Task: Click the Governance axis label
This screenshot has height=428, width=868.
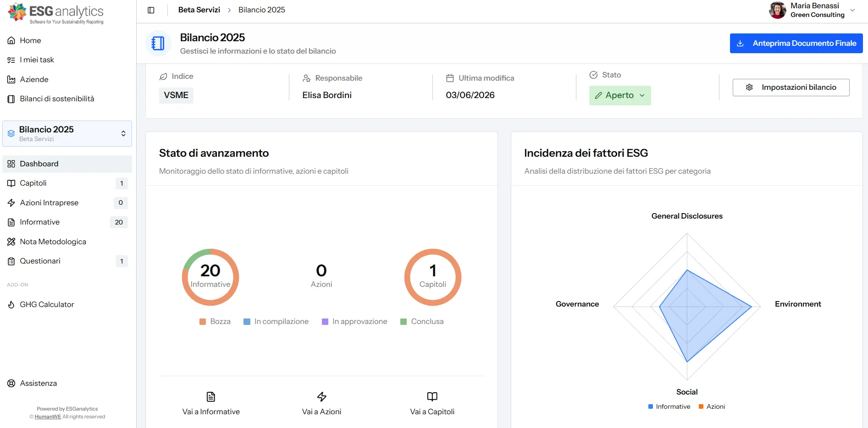Action: tap(577, 304)
